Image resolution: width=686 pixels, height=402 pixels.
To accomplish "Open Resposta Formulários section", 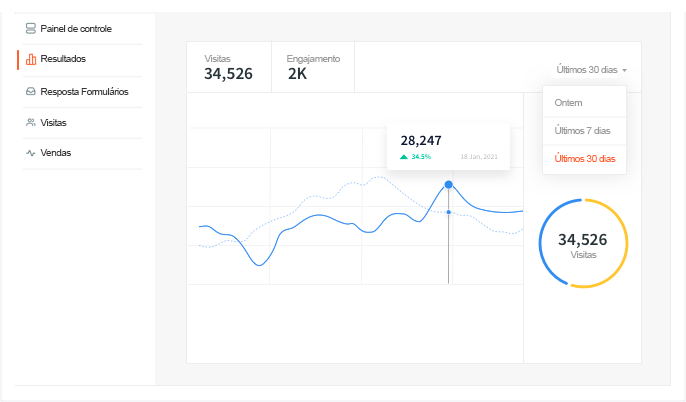I will point(82,92).
